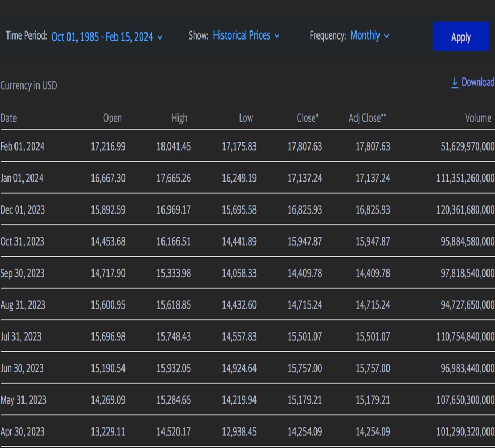Click the open value 14,717.90
Viewport: 495px width, 448px height.
[108, 273]
